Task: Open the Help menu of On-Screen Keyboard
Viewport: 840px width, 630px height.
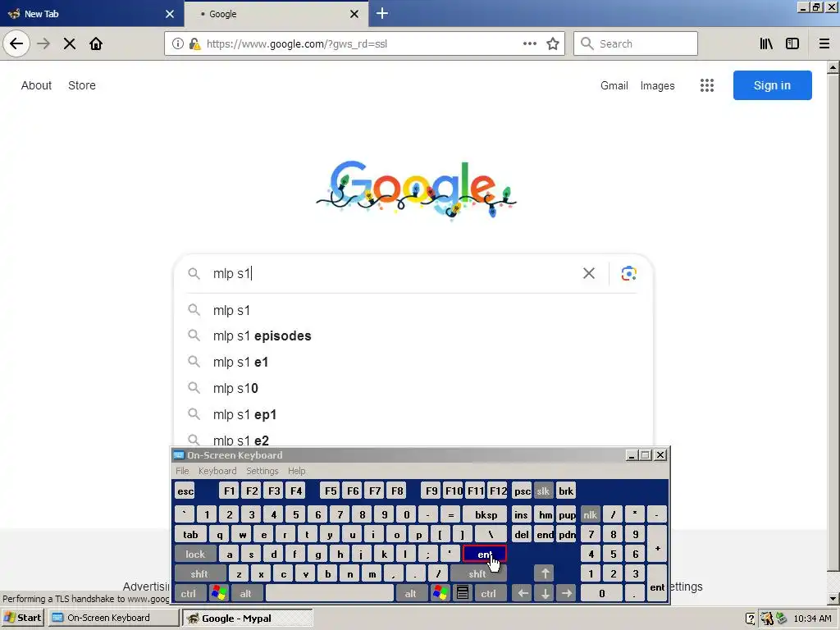Action: coord(296,471)
